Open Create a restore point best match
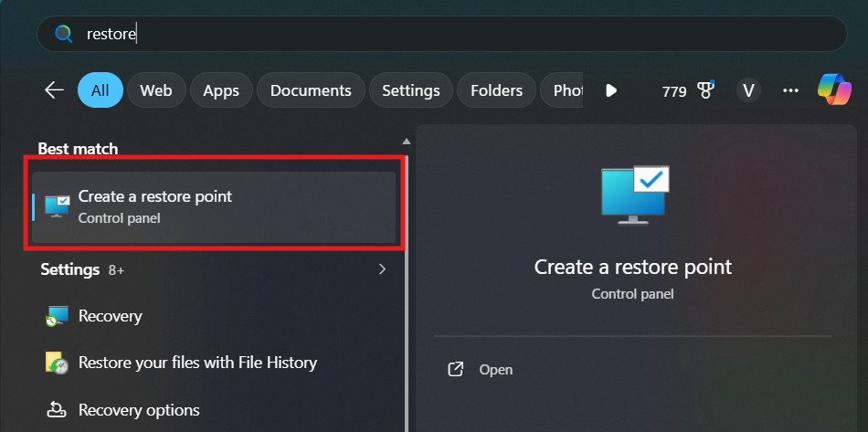 (x=214, y=206)
